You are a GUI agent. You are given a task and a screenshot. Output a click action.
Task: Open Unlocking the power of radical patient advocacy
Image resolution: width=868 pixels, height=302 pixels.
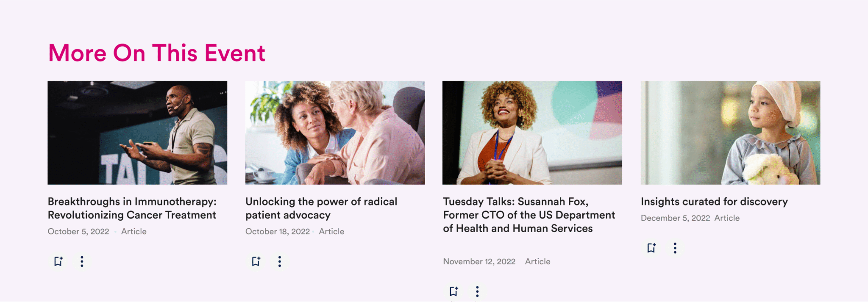pyautogui.click(x=321, y=208)
